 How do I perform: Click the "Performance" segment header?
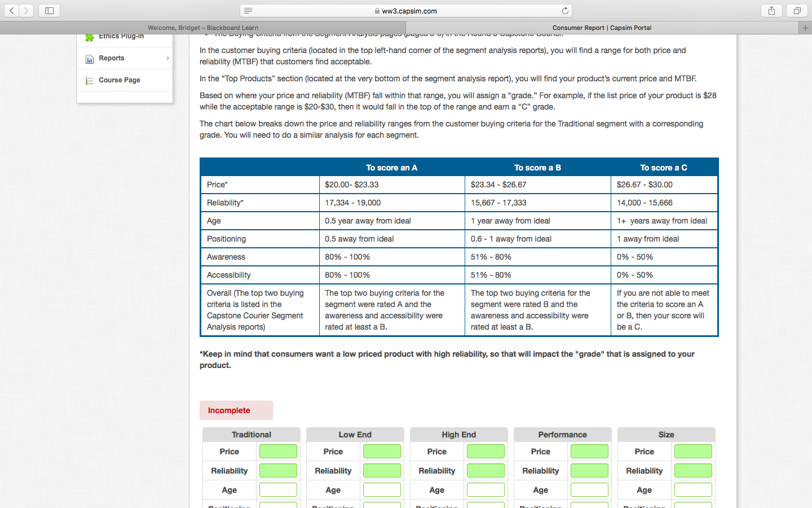tap(563, 435)
